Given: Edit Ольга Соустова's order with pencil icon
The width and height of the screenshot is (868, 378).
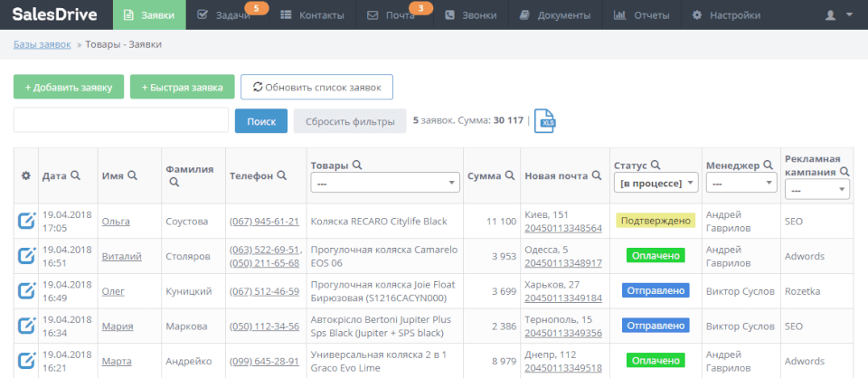Looking at the screenshot, I should coord(26,221).
